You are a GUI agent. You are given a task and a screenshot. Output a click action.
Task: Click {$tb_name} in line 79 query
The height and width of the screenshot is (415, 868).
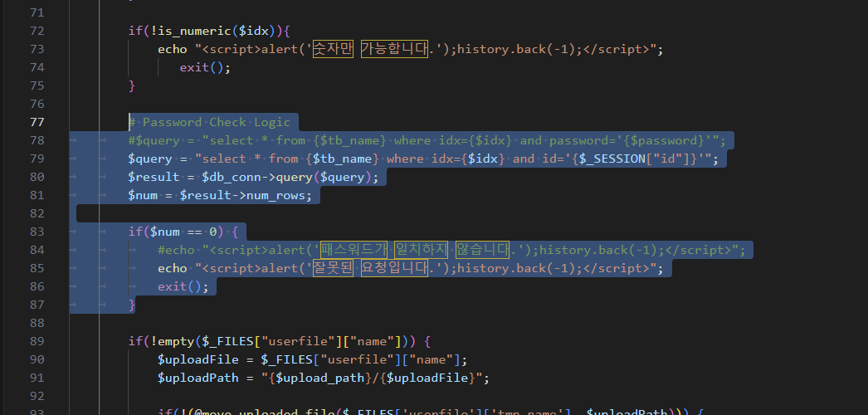342,159
